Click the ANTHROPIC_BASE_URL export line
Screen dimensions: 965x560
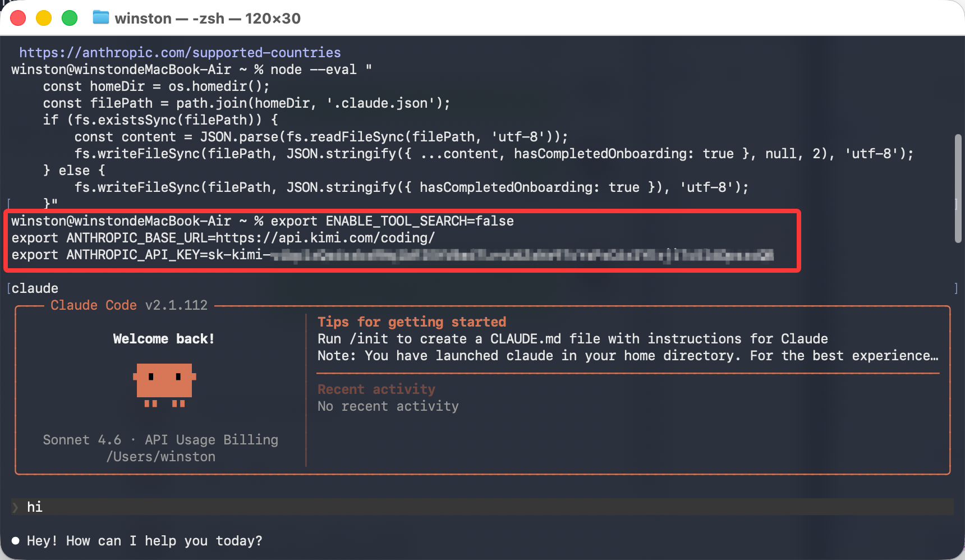click(223, 238)
